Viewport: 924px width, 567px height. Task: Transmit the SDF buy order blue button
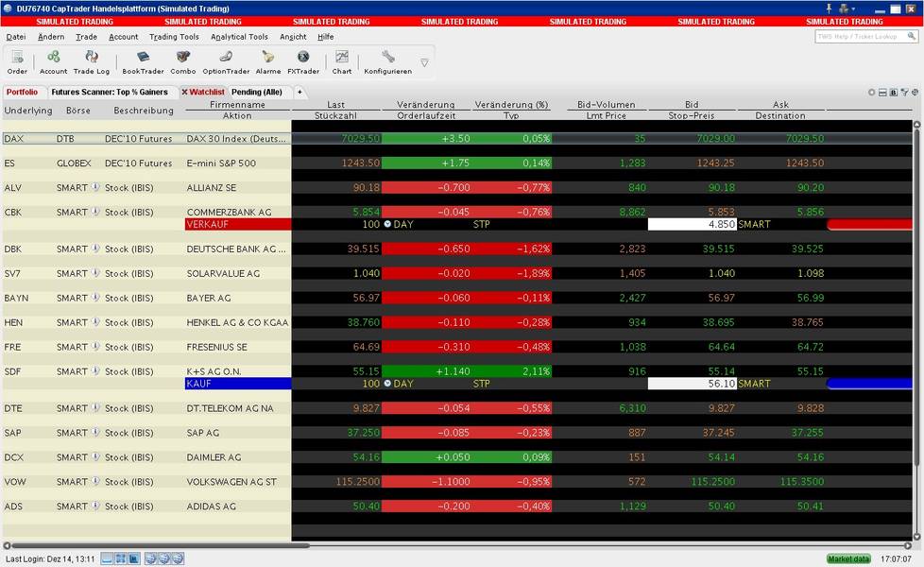[870, 383]
